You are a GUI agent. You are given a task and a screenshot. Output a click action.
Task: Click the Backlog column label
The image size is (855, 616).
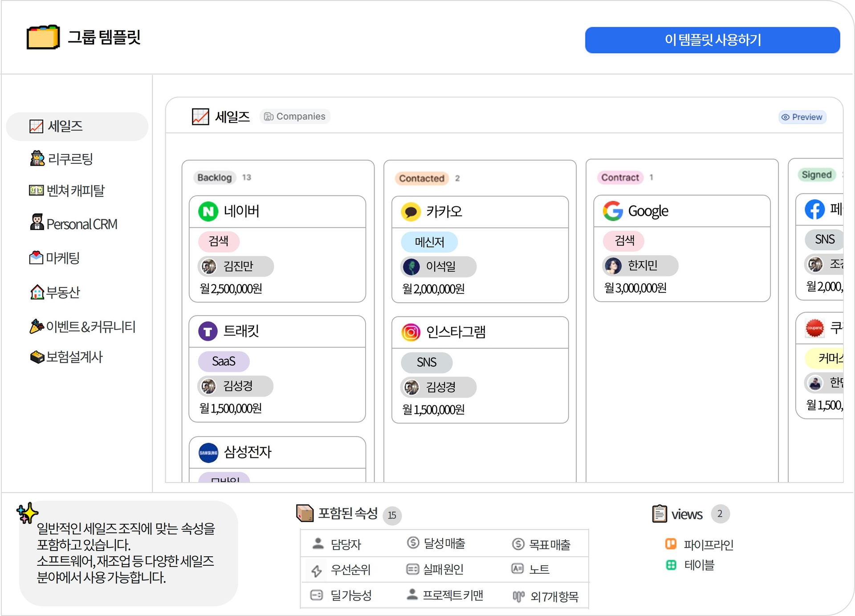pos(215,178)
